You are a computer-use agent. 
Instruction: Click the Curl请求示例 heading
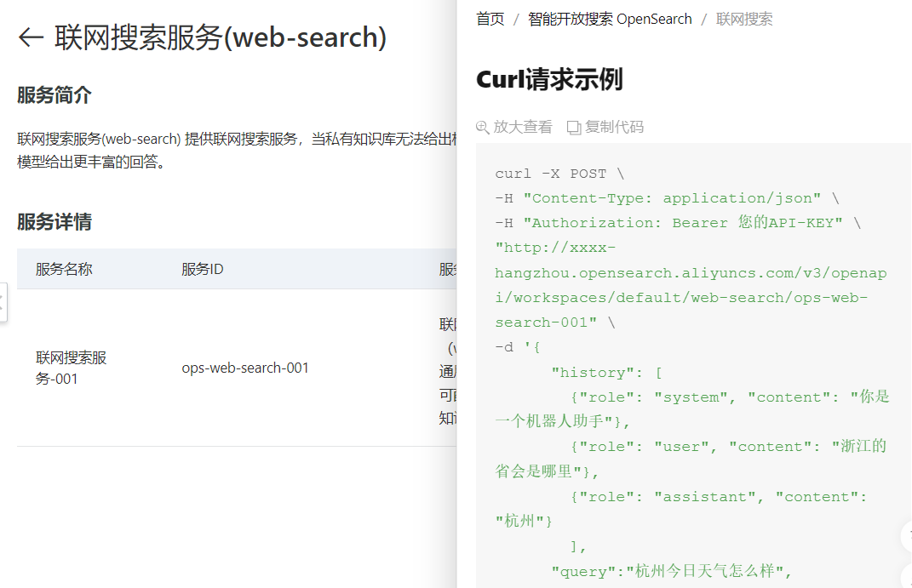(x=549, y=80)
